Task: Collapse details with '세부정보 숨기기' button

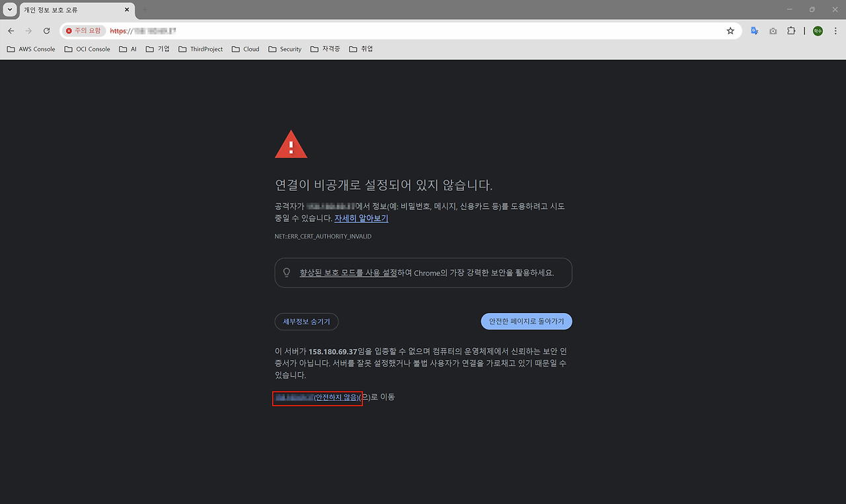Action: (307, 322)
